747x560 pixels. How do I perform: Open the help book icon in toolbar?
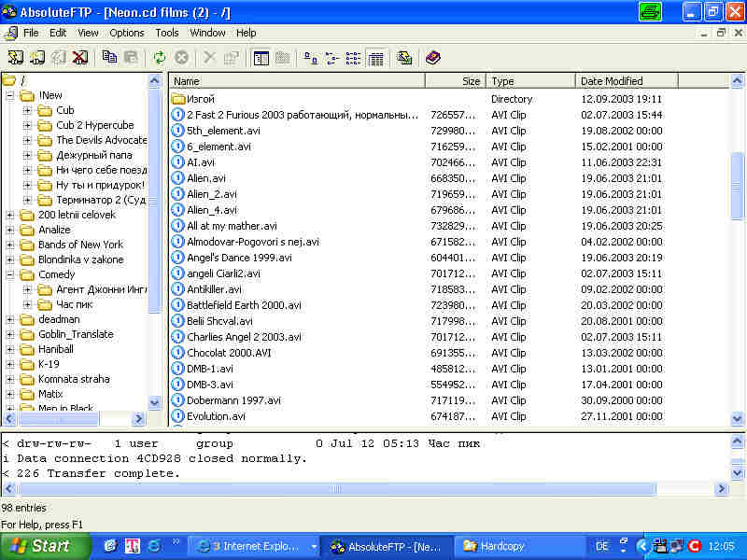[x=432, y=57]
